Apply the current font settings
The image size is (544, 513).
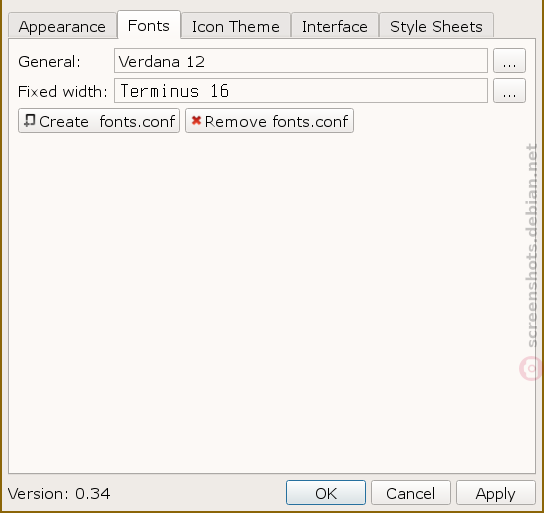(496, 493)
